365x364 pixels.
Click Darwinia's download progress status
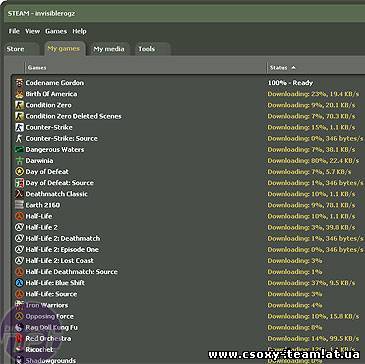[313, 161]
